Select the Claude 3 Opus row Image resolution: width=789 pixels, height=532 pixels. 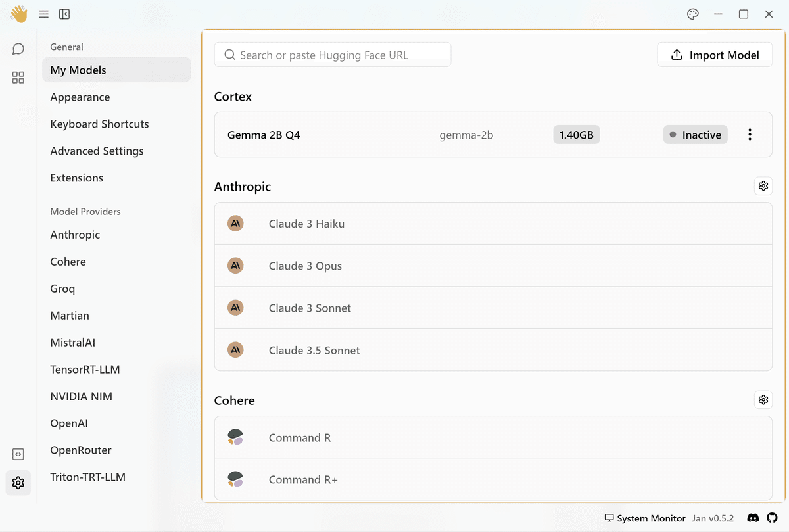point(493,266)
